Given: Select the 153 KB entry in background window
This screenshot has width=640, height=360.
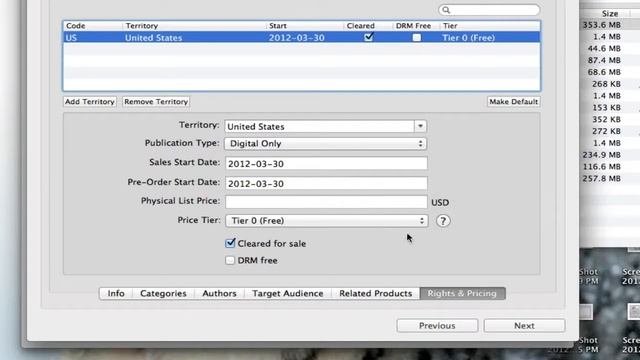Looking at the screenshot, I should 607,108.
